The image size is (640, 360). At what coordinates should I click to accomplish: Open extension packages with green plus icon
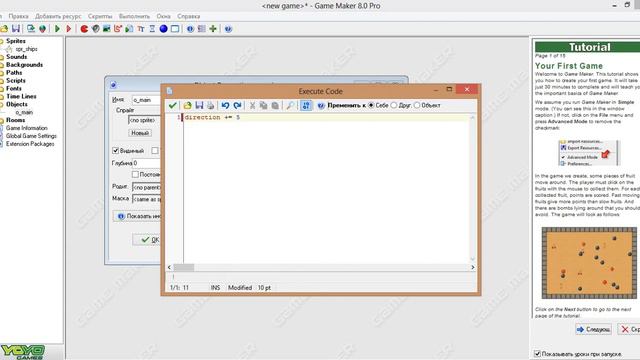click(x=213, y=29)
